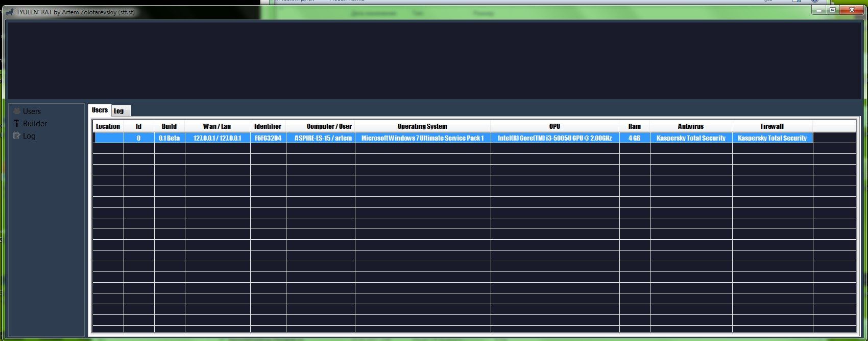Click the Antivirus column header
Screen dimensions: 868x341
(690, 126)
